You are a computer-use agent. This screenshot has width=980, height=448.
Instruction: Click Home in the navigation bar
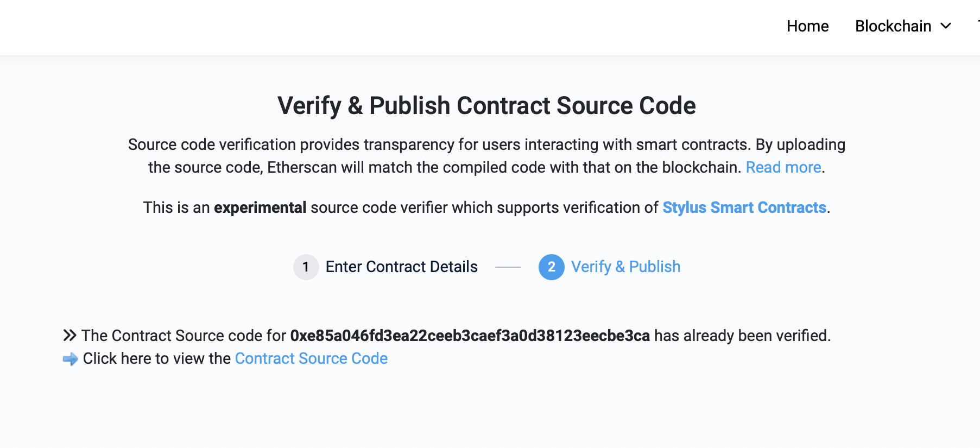coord(807,26)
